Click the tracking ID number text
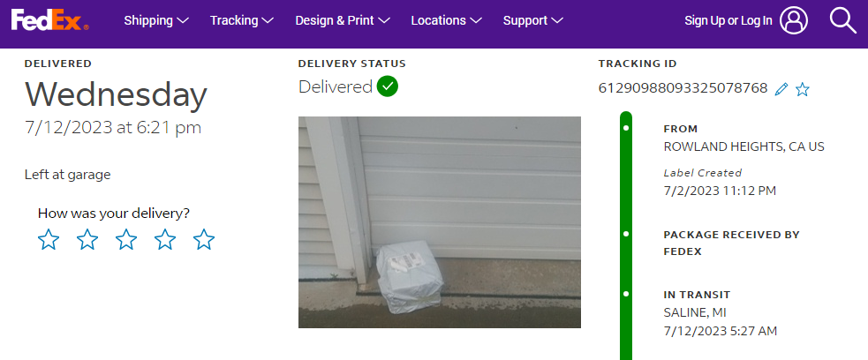 683,88
